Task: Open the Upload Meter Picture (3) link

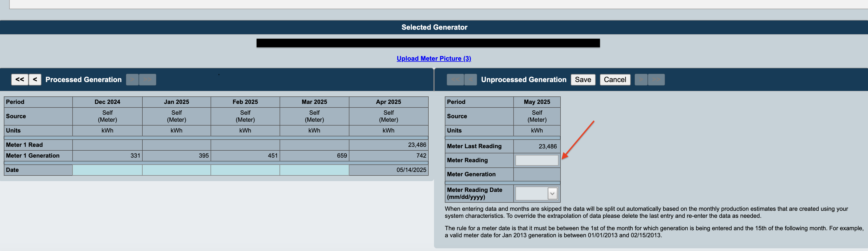Action: (x=434, y=58)
